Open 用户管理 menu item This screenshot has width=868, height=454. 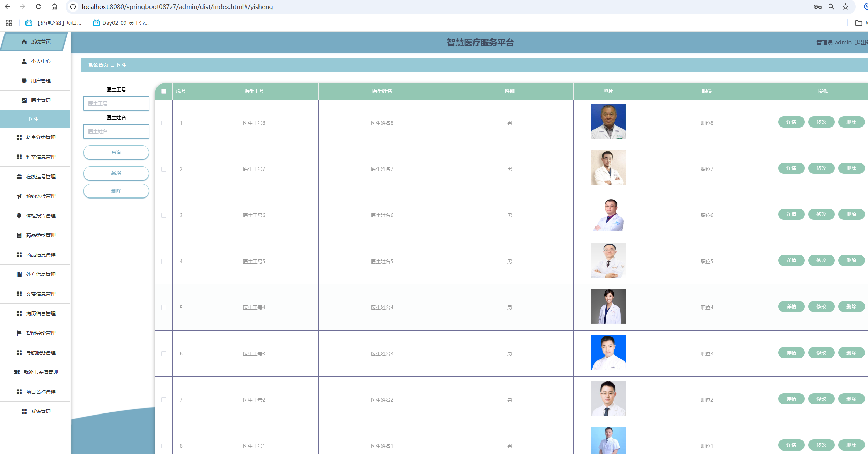[35, 81]
